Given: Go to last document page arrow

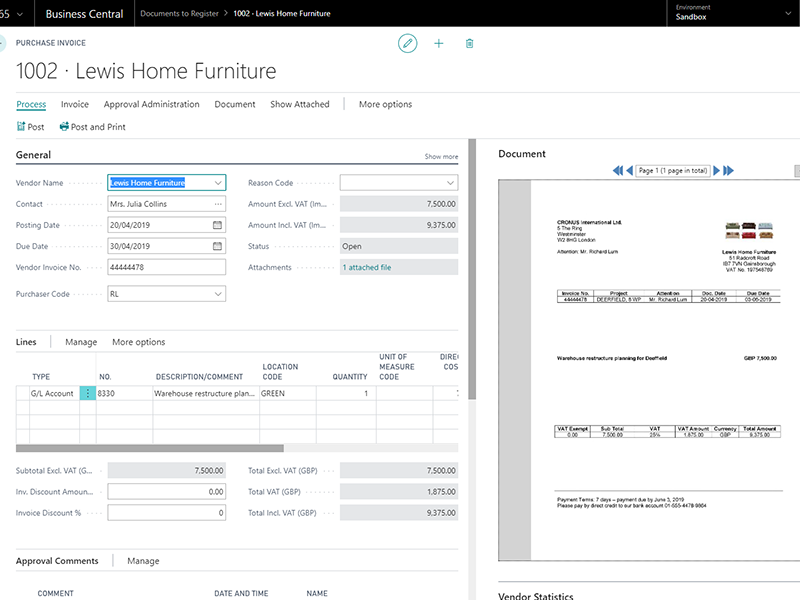Looking at the screenshot, I should (x=729, y=170).
